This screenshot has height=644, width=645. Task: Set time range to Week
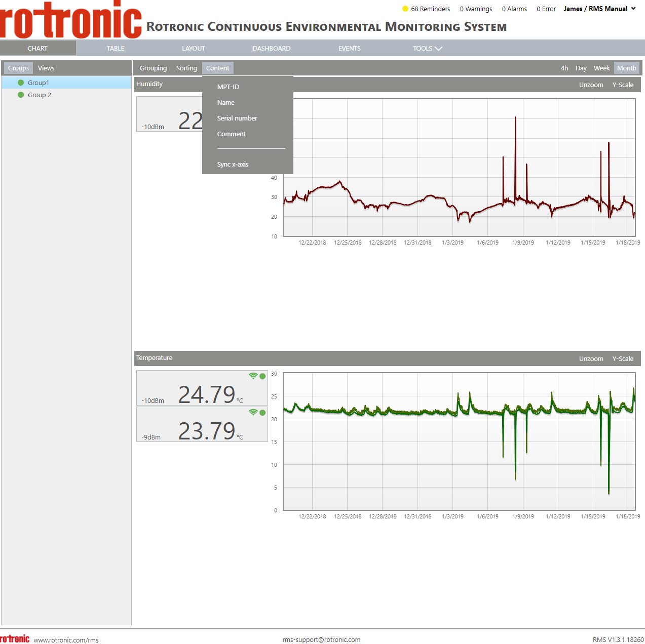point(601,68)
